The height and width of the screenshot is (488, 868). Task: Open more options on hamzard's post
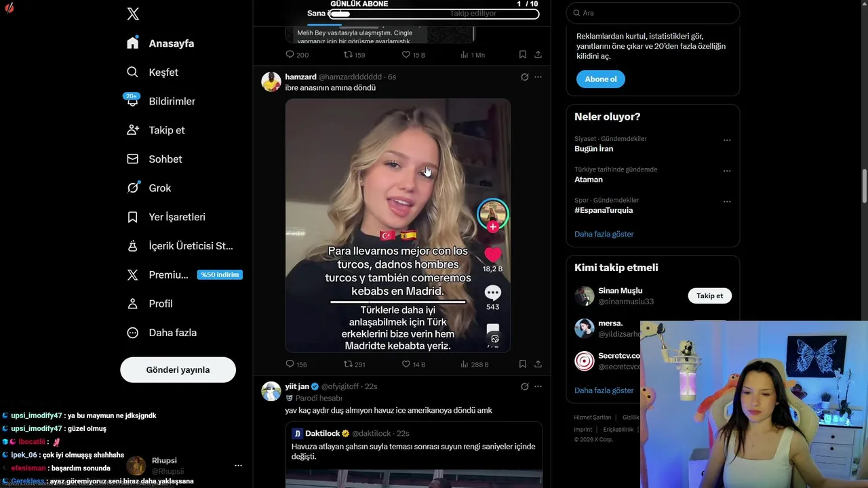pos(538,77)
